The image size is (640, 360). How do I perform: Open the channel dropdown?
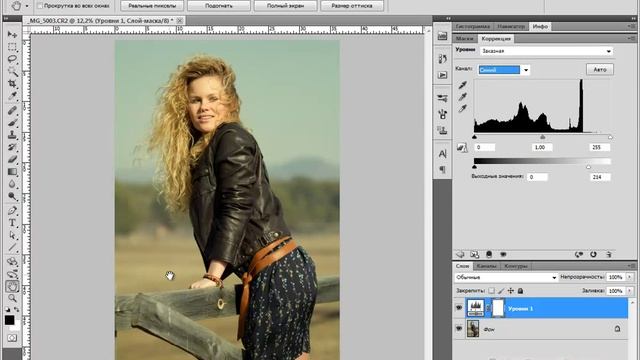(504, 70)
